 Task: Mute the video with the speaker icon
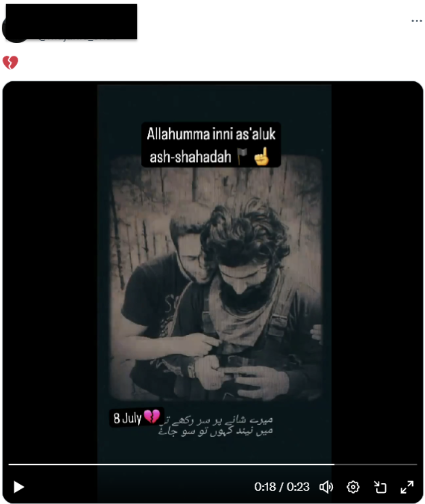(x=326, y=487)
